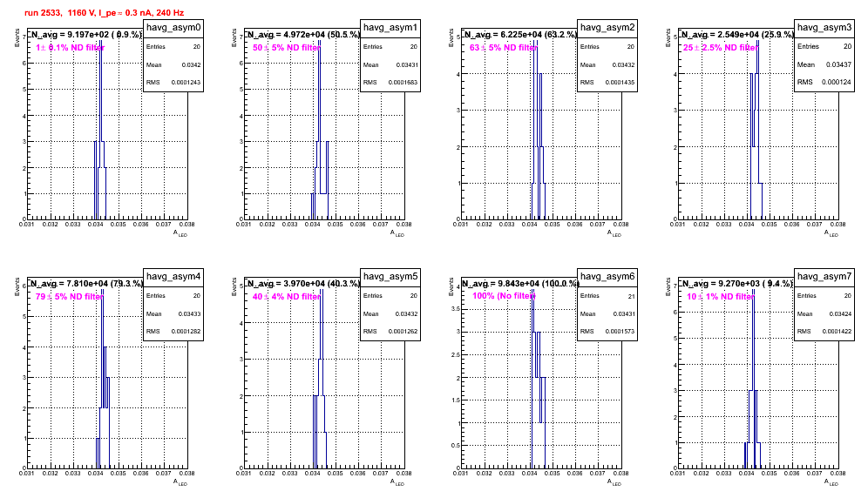Click the N_avg = 9.843e+04 label

pos(520,284)
